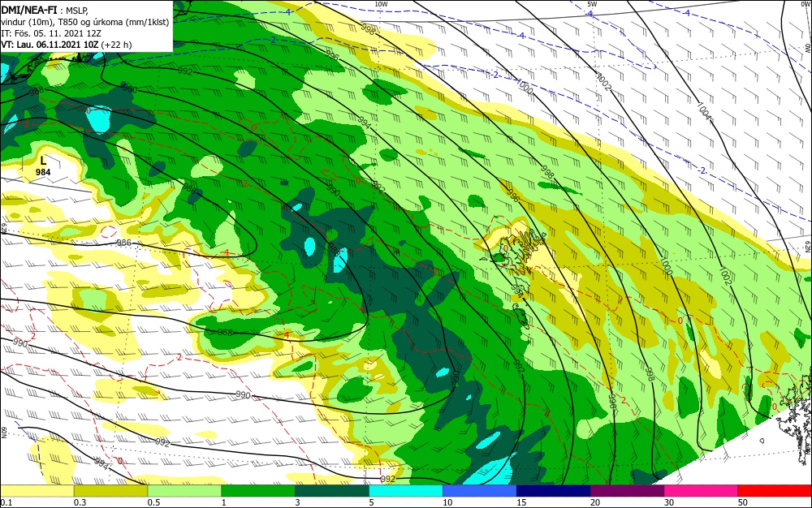This screenshot has width=812, height=508.
Task: Click the "vindur (10m), T850 og úrkoma" line
Action: pos(85,22)
